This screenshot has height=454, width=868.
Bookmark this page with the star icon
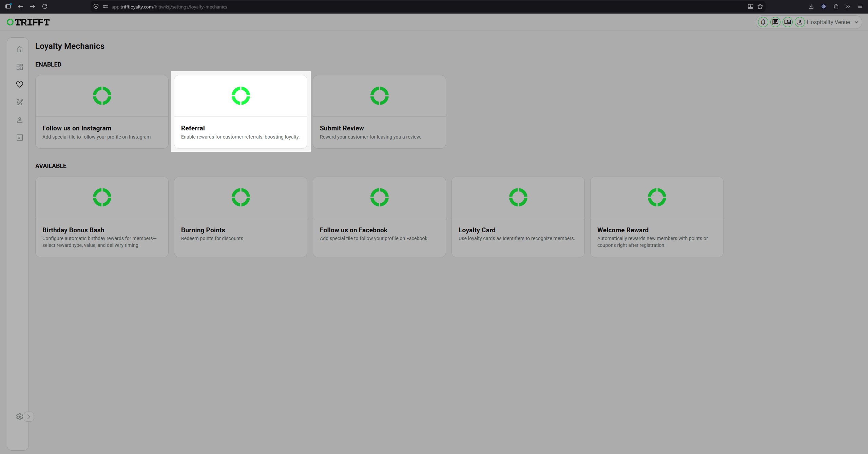(760, 6)
